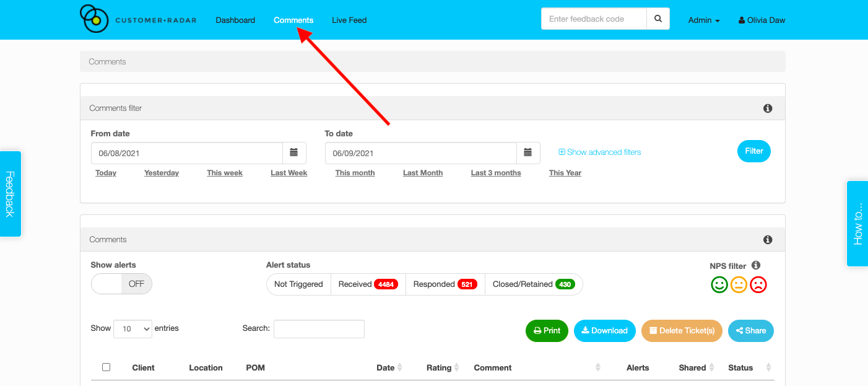Expand the Show entries dropdown
The image size is (868, 386).
click(x=132, y=329)
